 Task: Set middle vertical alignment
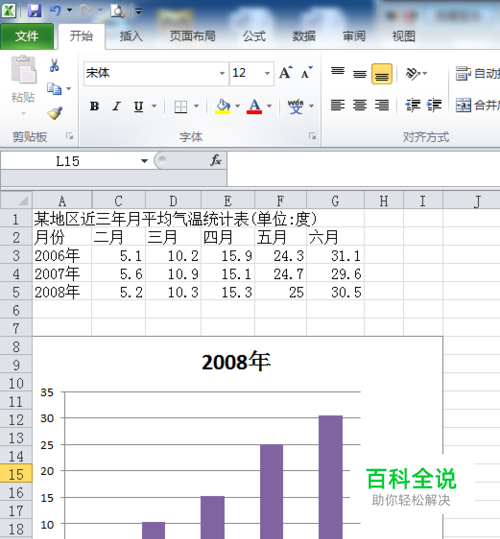[359, 74]
